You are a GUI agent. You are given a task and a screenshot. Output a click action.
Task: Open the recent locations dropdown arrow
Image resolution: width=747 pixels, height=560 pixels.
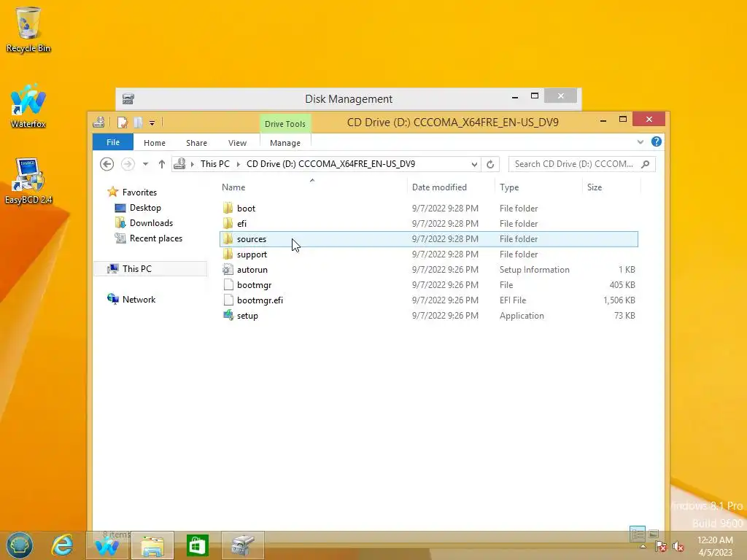click(x=145, y=164)
